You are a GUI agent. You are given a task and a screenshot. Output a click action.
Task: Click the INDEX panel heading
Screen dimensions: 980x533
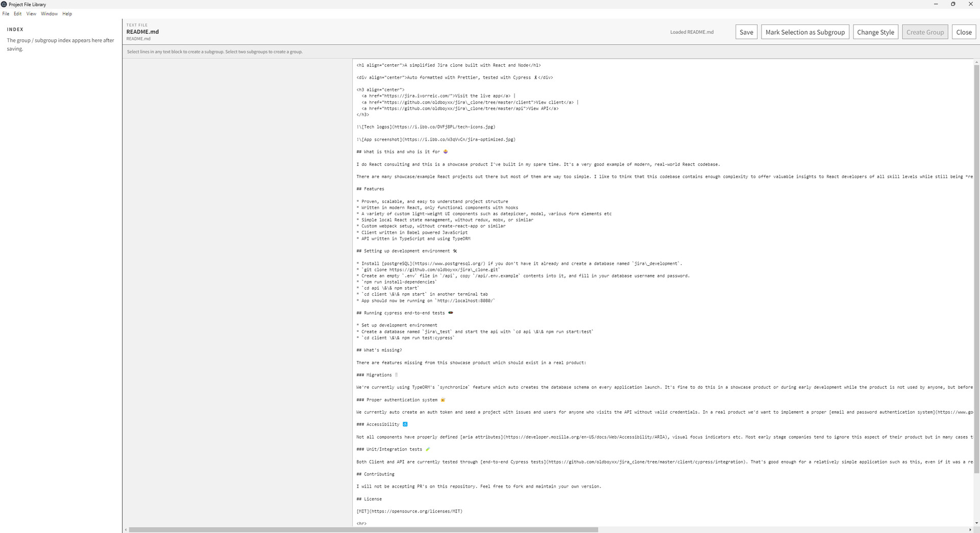[15, 30]
